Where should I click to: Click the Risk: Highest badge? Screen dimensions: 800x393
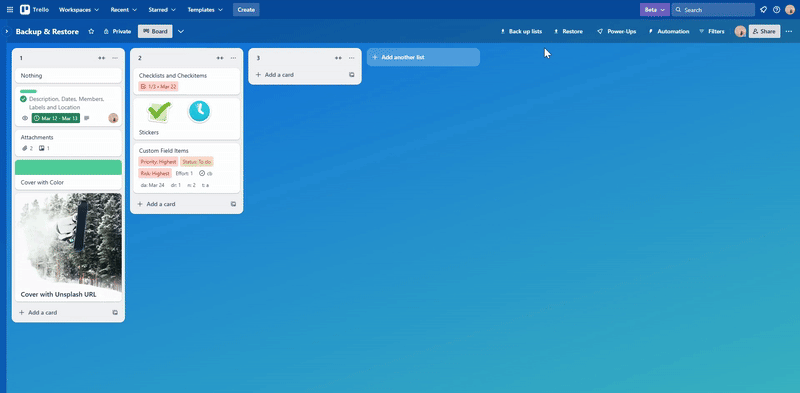click(155, 174)
